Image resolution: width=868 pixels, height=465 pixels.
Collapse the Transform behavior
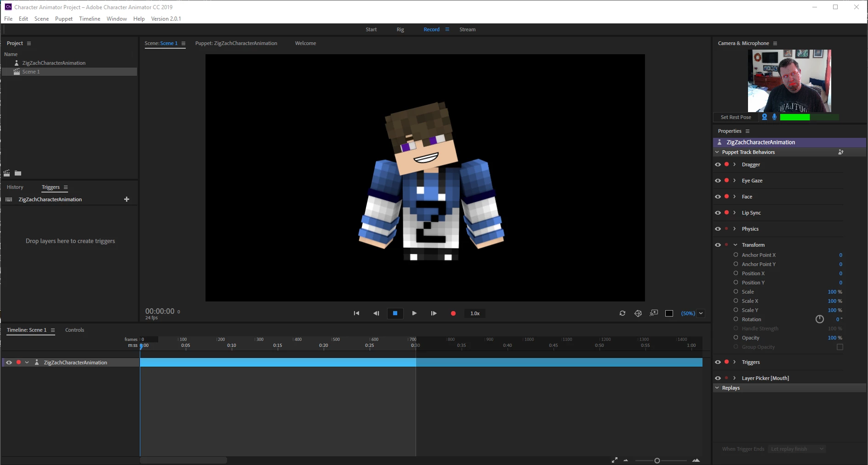735,245
